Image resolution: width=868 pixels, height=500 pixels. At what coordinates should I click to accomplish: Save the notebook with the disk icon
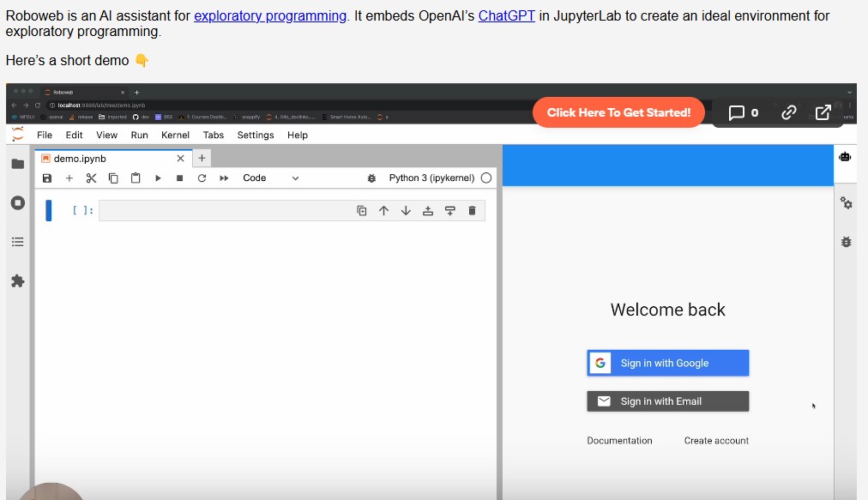47,178
